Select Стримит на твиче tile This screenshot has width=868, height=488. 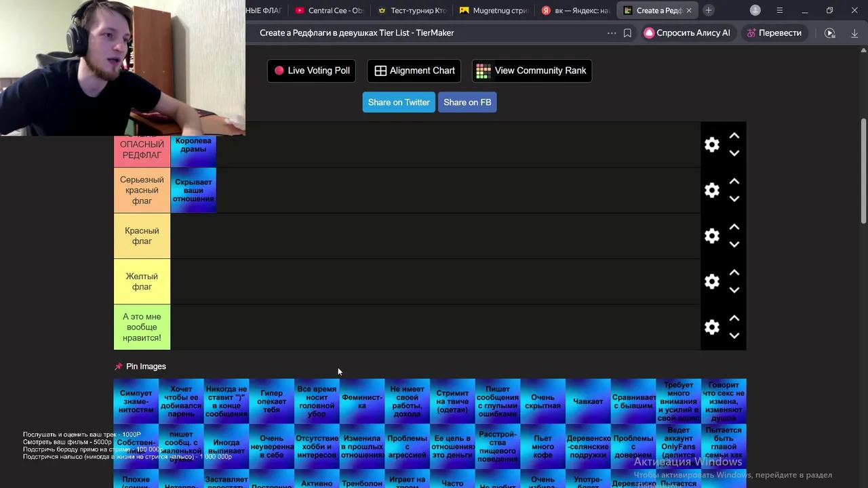tap(452, 401)
